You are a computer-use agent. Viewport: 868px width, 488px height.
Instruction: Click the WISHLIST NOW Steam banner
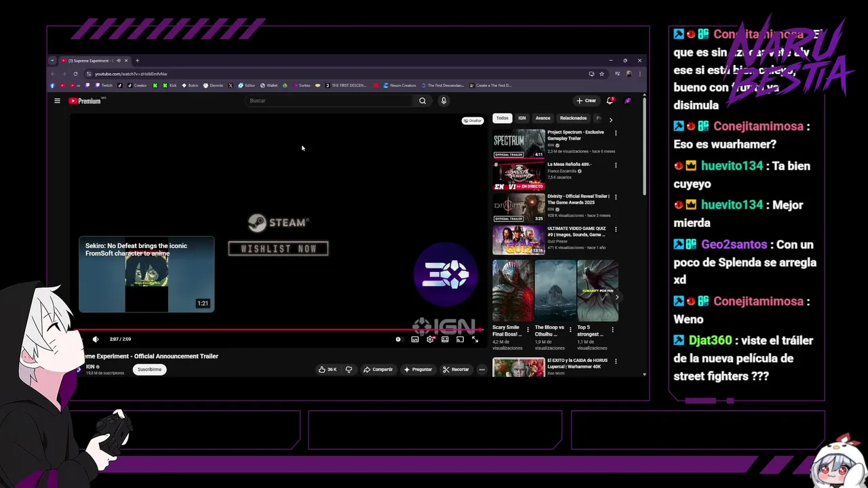278,249
